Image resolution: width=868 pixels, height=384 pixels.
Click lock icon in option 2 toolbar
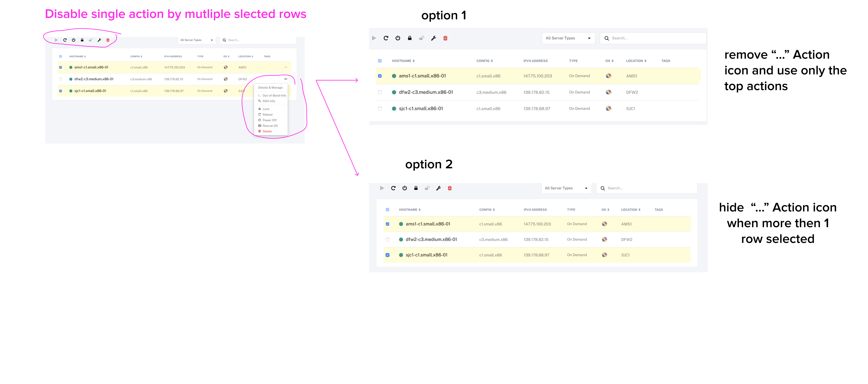[x=416, y=188]
